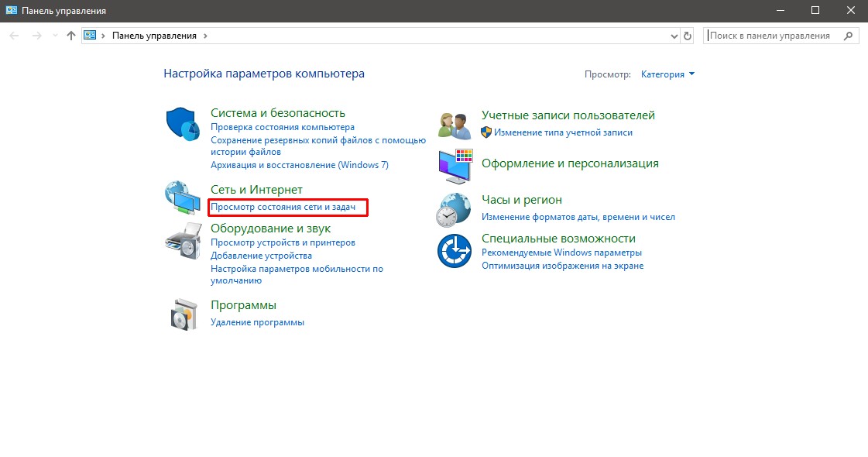
Task: Click the Network and Internet globe icon
Action: pos(183,198)
